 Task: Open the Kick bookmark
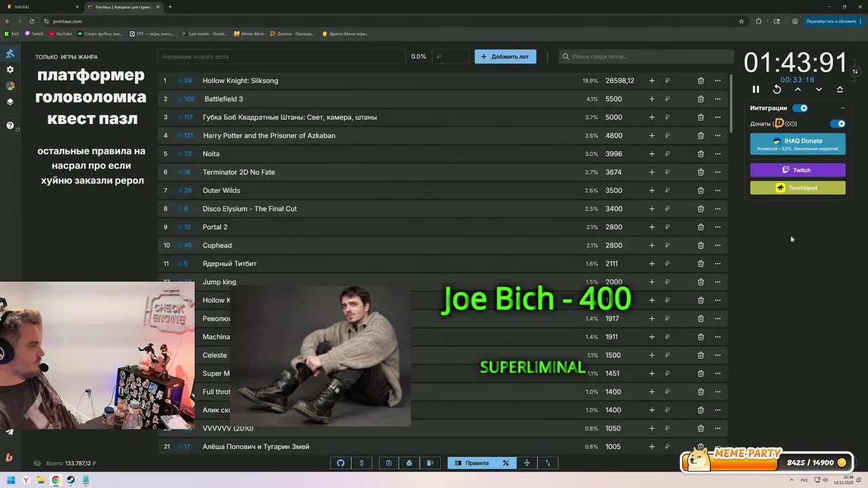(x=12, y=33)
